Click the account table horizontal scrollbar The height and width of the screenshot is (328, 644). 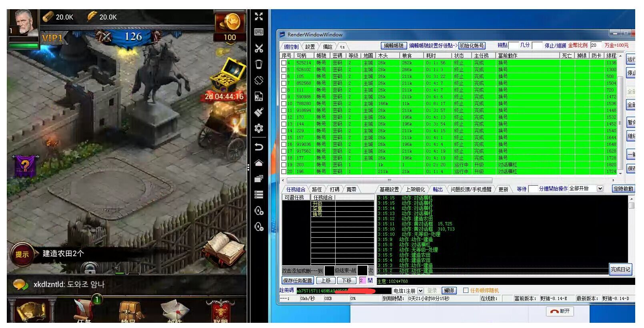pos(440,180)
